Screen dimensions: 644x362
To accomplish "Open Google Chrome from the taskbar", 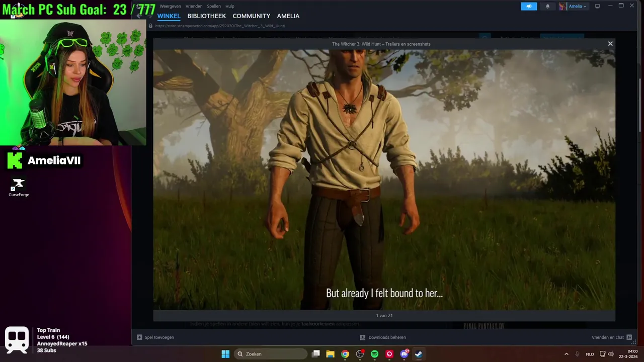I will [345, 354].
